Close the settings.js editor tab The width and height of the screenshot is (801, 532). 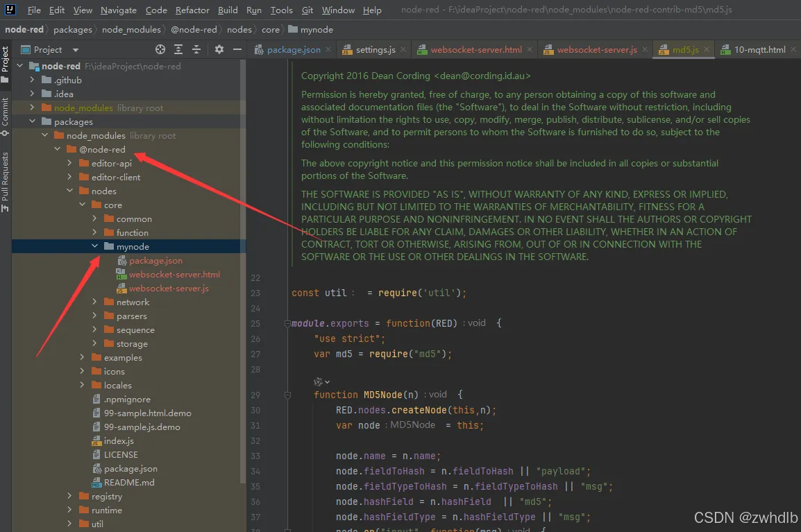click(403, 49)
